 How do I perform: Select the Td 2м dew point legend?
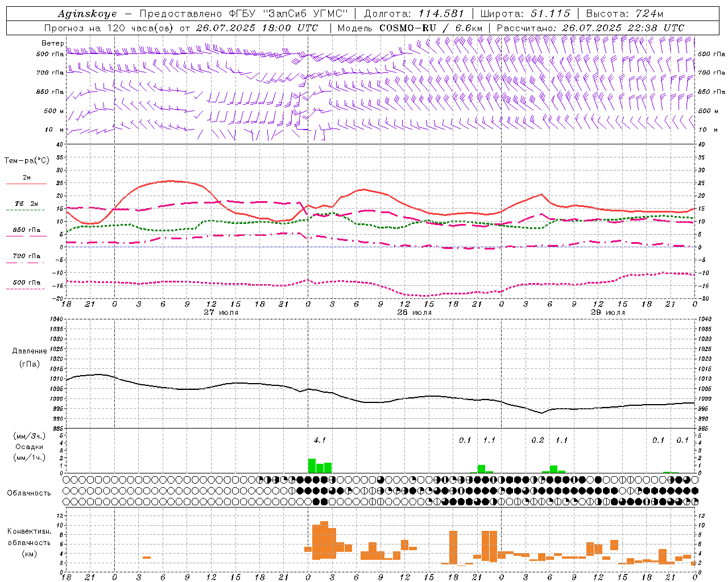coord(26,203)
